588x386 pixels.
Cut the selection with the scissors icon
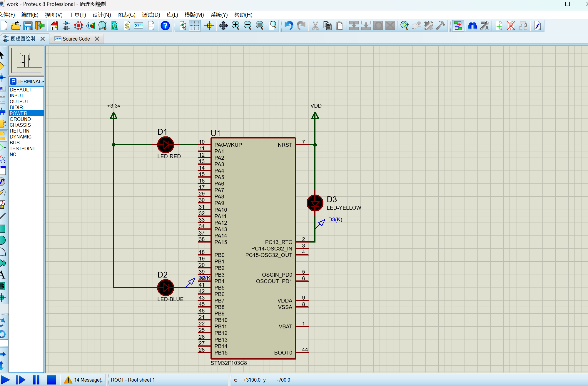point(315,26)
